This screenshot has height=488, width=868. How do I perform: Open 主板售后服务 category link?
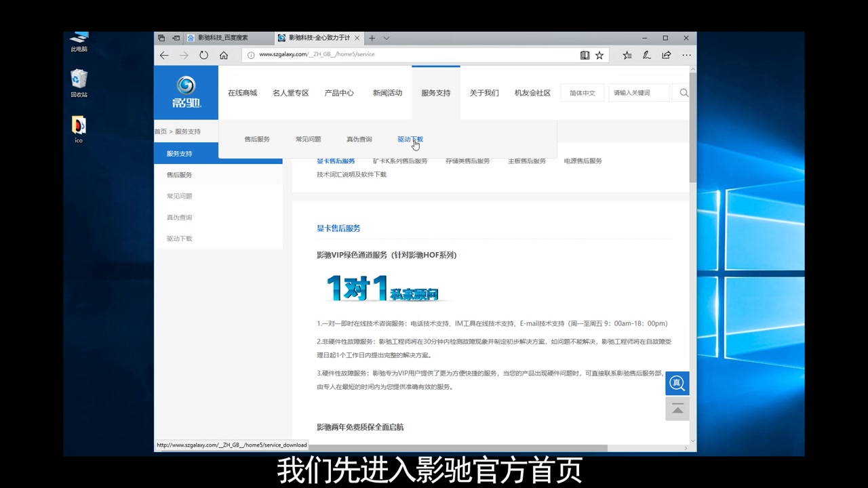527,161
